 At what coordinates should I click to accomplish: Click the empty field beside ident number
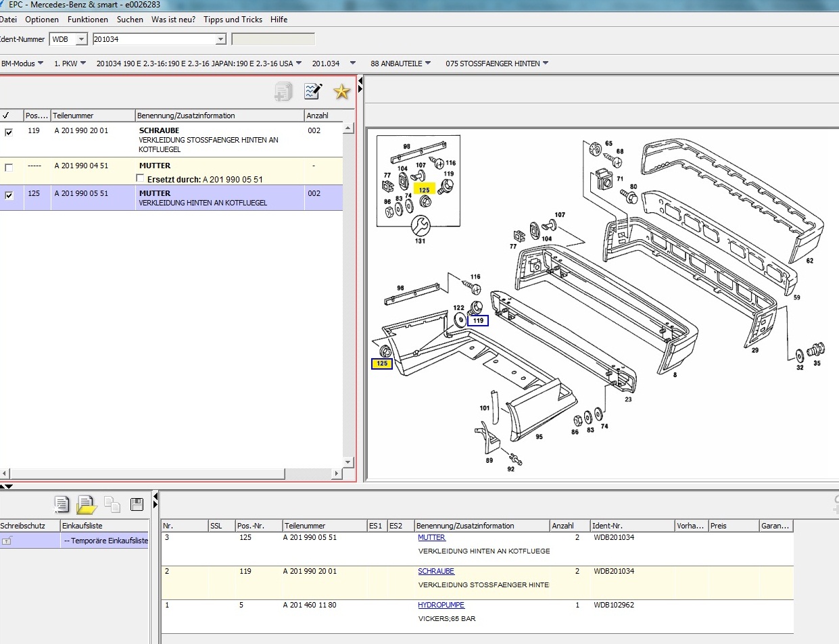click(x=273, y=39)
